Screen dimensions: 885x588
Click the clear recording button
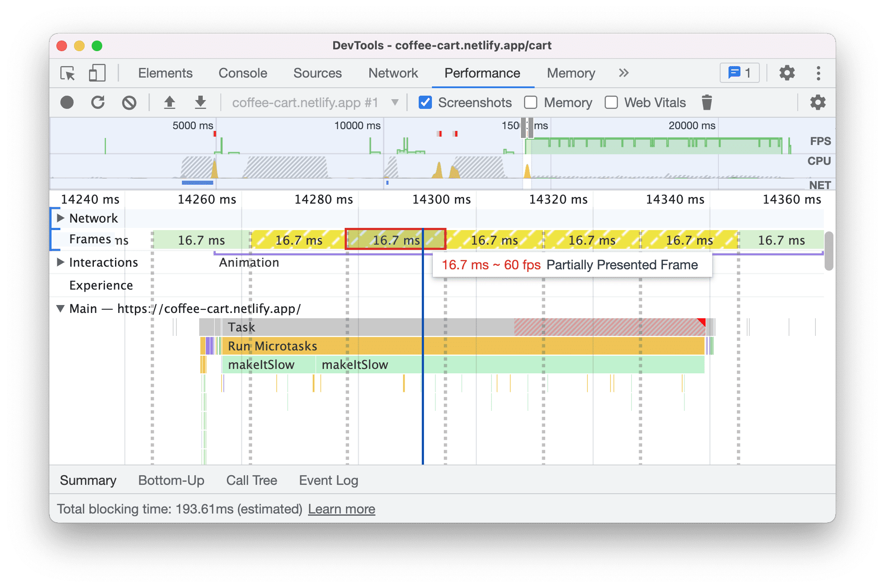pyautogui.click(x=129, y=103)
